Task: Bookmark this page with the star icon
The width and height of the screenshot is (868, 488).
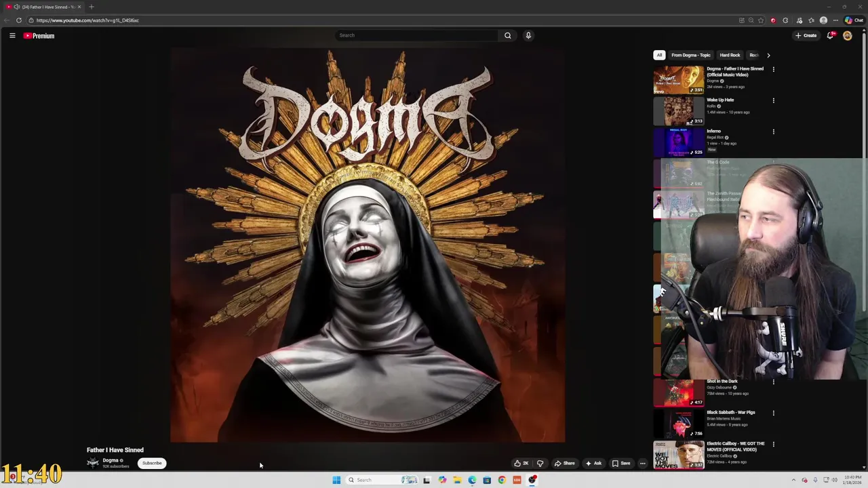Action: [x=761, y=20]
